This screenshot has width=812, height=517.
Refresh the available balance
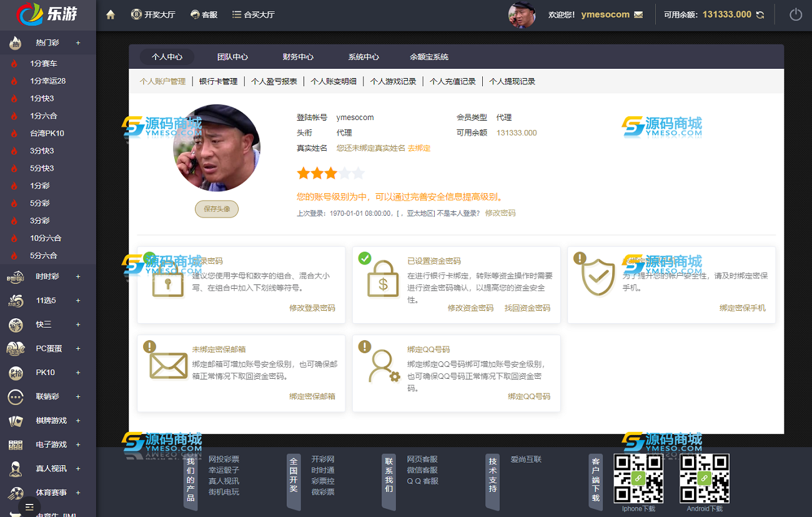[760, 14]
